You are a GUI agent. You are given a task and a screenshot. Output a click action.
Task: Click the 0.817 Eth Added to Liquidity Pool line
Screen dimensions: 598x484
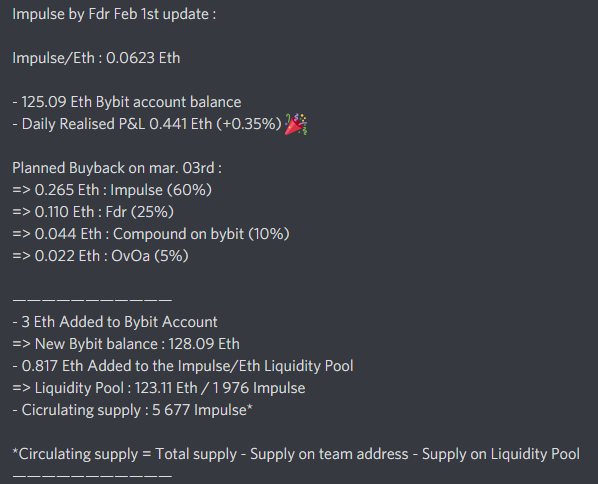[x=183, y=366]
